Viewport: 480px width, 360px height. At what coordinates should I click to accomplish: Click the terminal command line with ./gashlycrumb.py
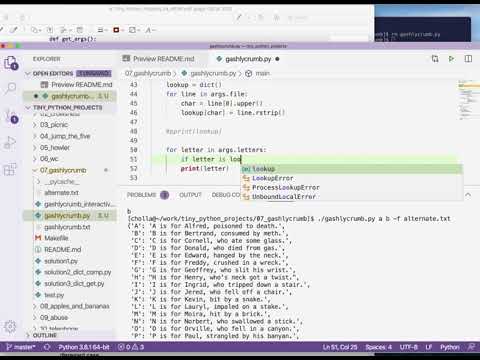point(289,219)
